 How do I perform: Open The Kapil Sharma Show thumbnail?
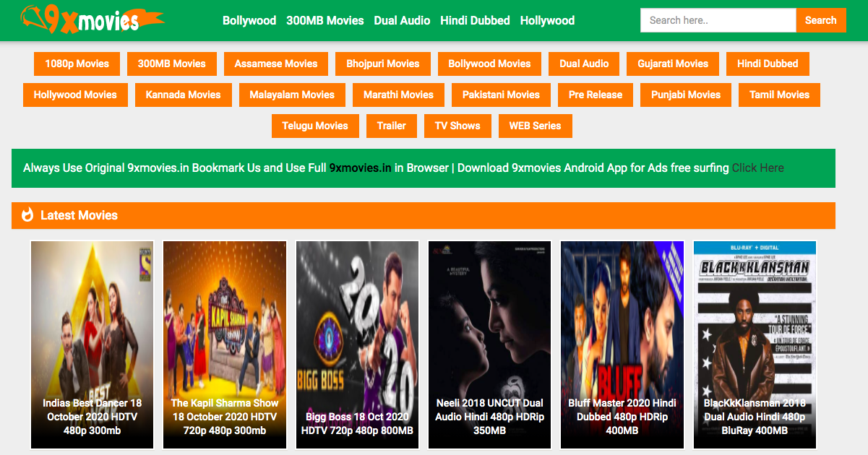pos(225,344)
